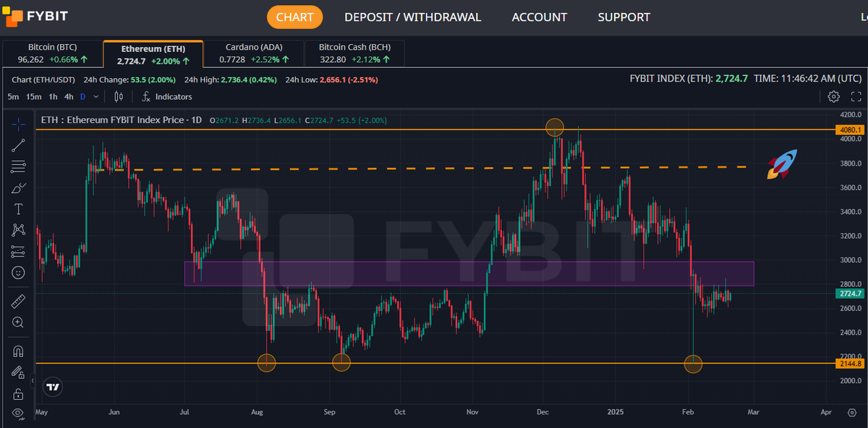Expand the timeframe dropdown chevron
The image size is (868, 428).
(x=96, y=96)
